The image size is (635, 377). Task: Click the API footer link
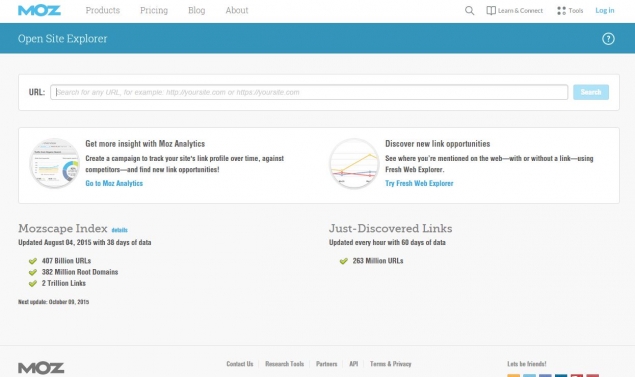point(354,364)
